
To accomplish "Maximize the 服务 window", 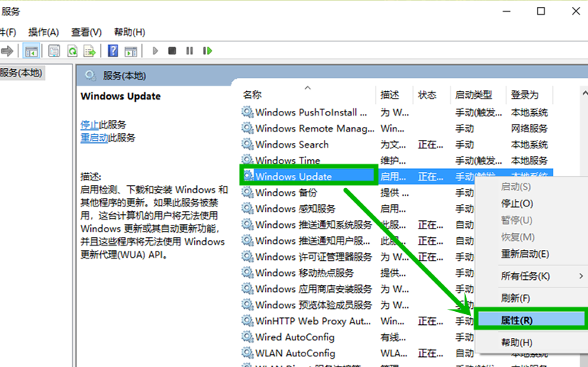I will [x=541, y=11].
